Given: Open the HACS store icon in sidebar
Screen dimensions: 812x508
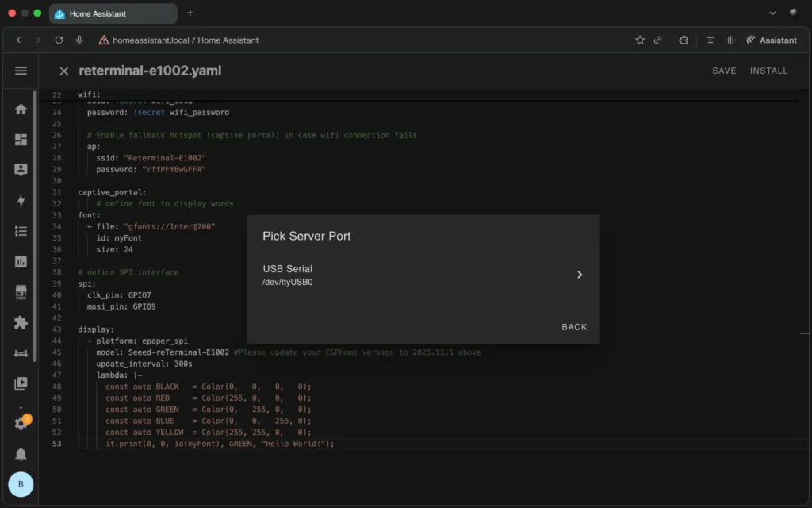Looking at the screenshot, I should (x=21, y=292).
